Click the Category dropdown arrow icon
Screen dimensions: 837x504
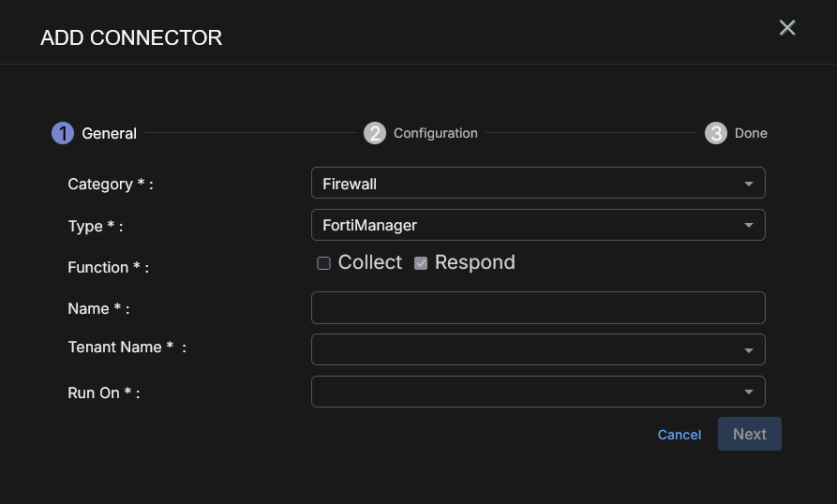point(749,184)
